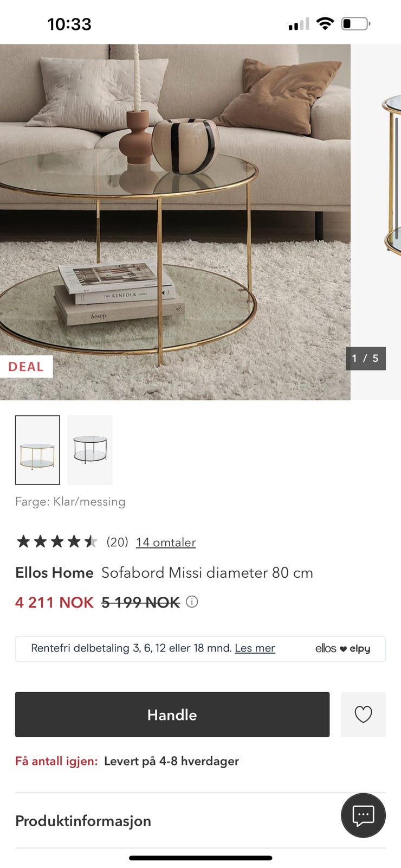Open the live chat bubble icon
Viewport: 401px width, 868px height.
363,815
